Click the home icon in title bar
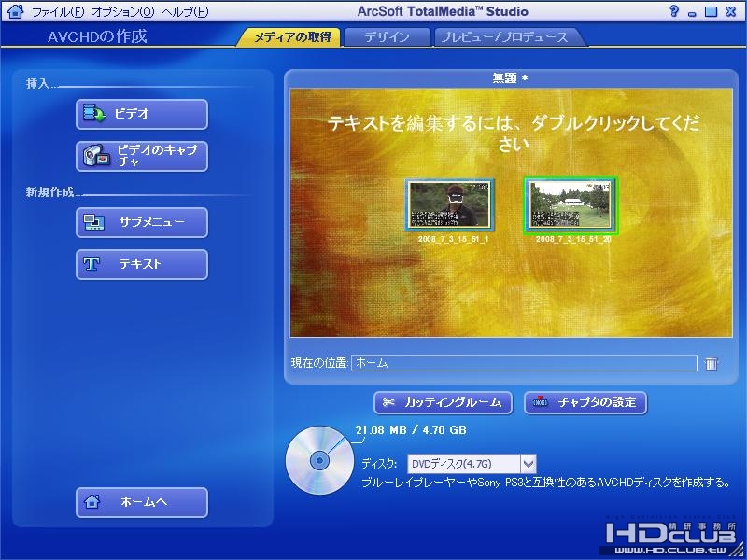Screen dimensions: 747x560 coord(15,11)
